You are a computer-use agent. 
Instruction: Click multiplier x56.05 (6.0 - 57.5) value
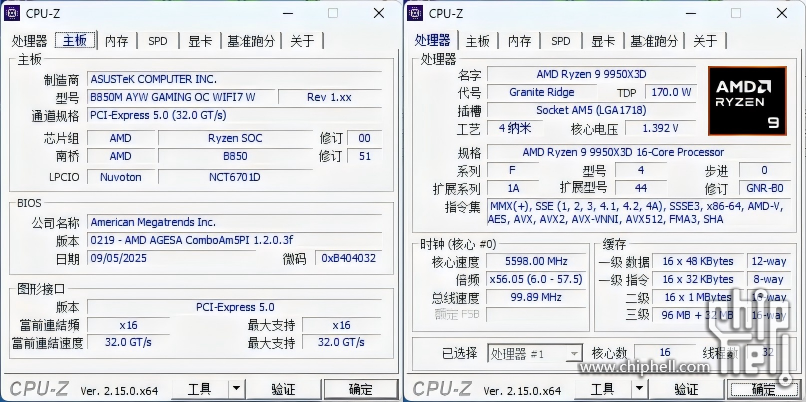tap(536, 279)
